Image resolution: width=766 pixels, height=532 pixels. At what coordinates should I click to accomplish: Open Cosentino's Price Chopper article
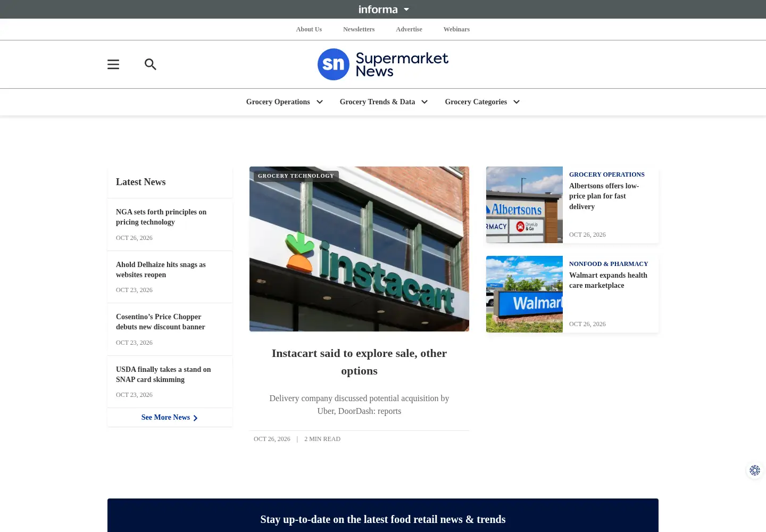click(x=161, y=322)
